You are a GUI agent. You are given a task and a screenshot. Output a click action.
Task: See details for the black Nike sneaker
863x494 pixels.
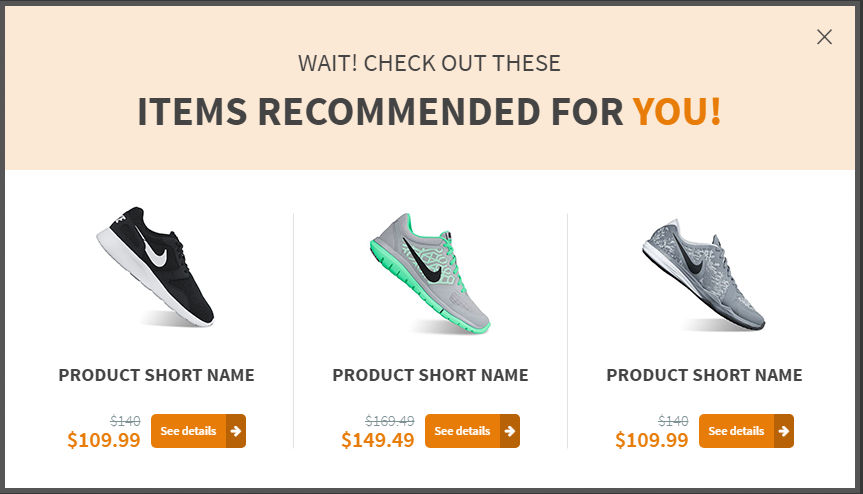pos(198,431)
